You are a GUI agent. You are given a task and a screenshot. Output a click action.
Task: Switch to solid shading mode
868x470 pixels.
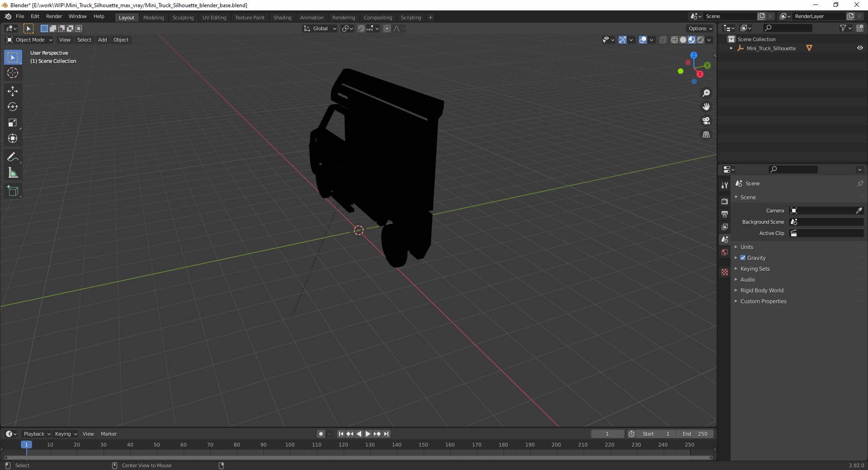point(683,40)
